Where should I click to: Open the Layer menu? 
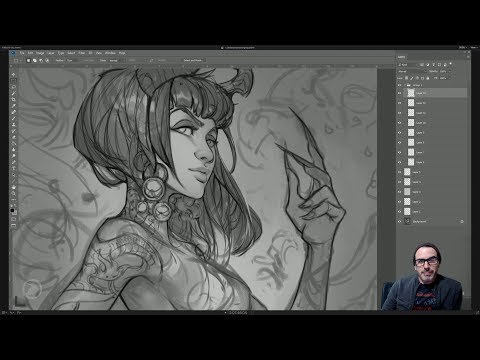click(50, 53)
